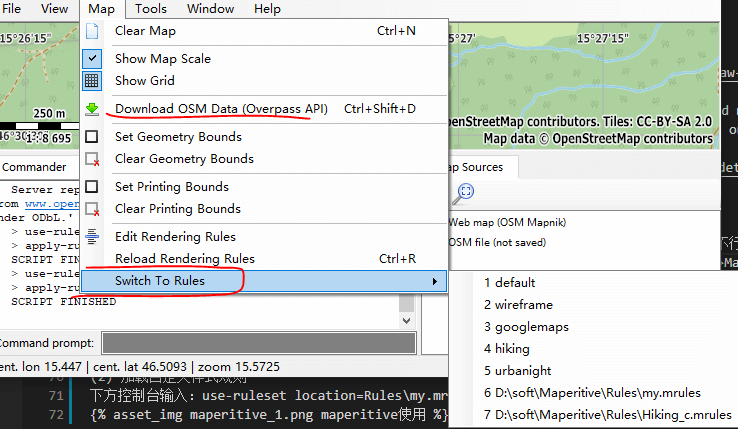Open the Tools menu
Screen dimensions: 738x429
151,9
